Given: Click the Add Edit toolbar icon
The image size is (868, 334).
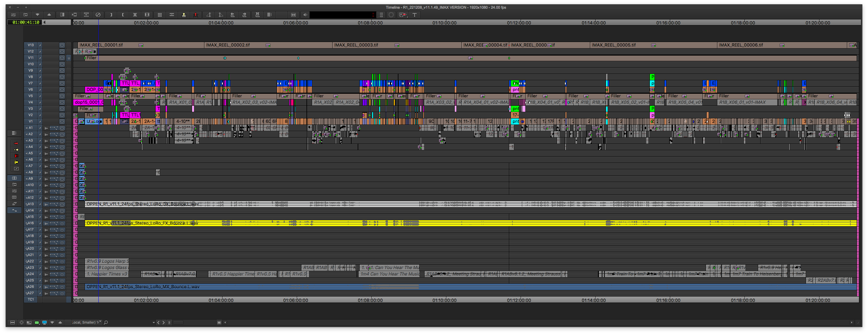Looking at the screenshot, I should tap(172, 15).
